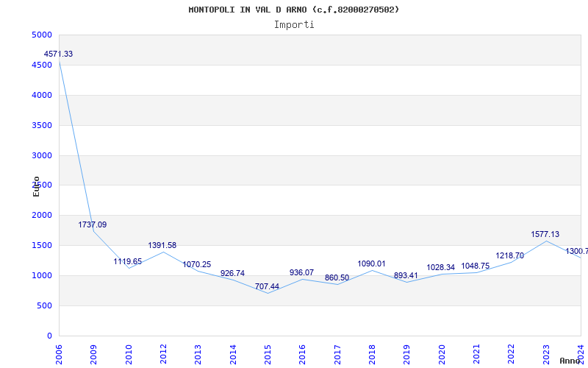
Task: Click the y-axis value 3000
Action: (x=42, y=155)
